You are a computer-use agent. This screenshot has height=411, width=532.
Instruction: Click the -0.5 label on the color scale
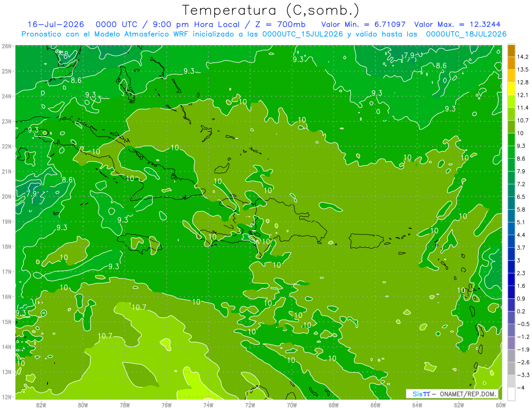click(x=523, y=324)
